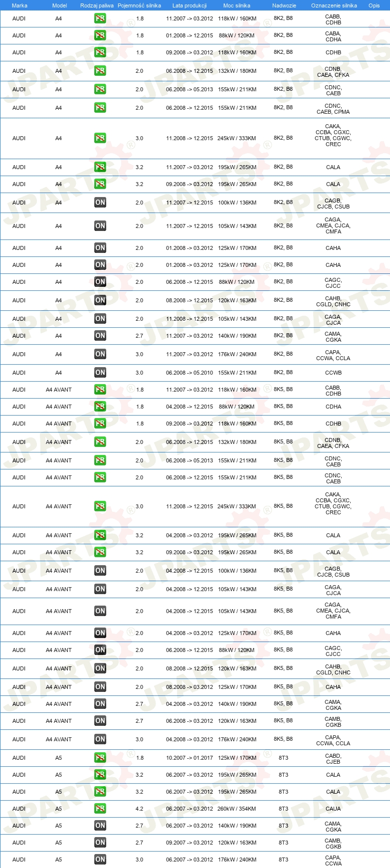Viewport: 390px width, 868px height.
Task: Select 'AUDI' cell in CAUA row
Action: pos(19,809)
